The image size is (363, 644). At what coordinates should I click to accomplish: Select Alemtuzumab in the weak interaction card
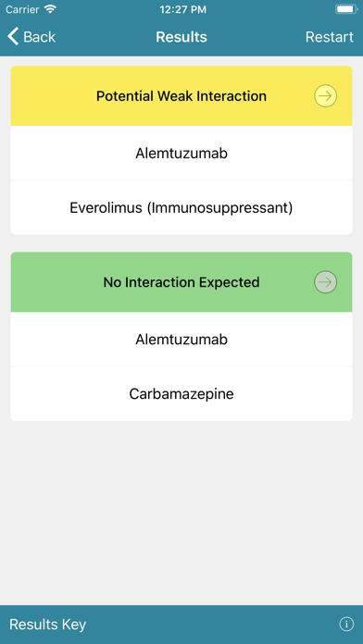point(181,154)
